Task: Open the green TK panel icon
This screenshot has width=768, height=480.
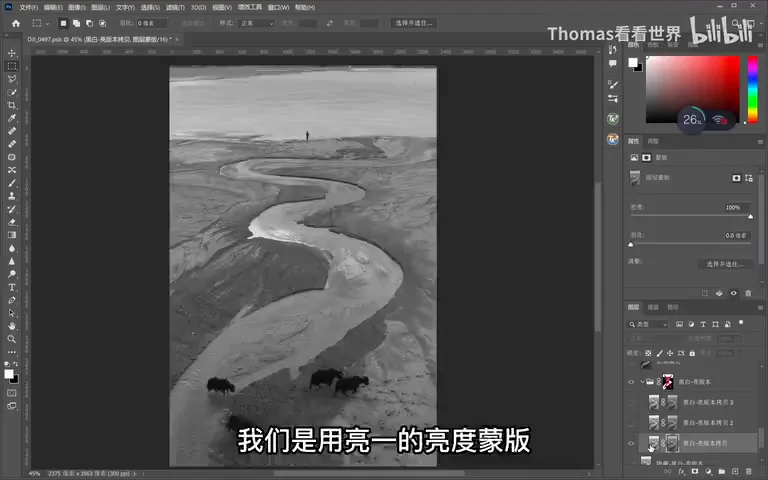Action: coord(613,119)
